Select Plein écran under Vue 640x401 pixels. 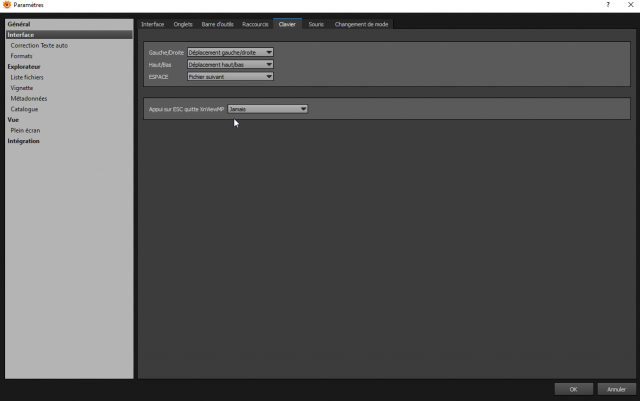(x=25, y=130)
